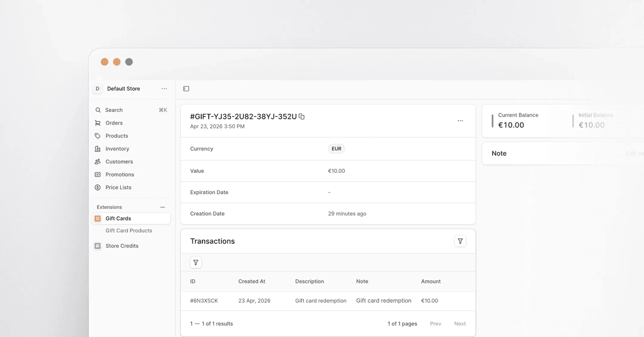This screenshot has width=644, height=337.
Task: Click the Description column header
Action: click(x=309, y=282)
